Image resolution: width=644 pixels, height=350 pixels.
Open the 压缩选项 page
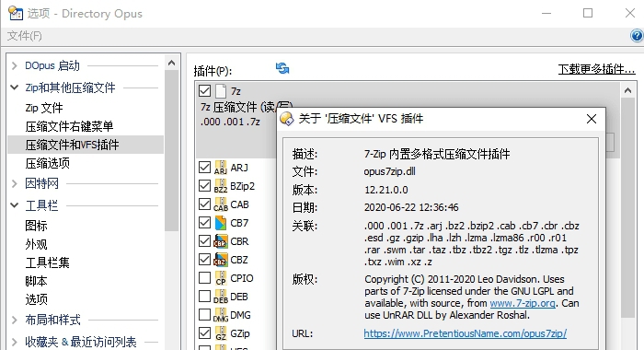pos(47,163)
